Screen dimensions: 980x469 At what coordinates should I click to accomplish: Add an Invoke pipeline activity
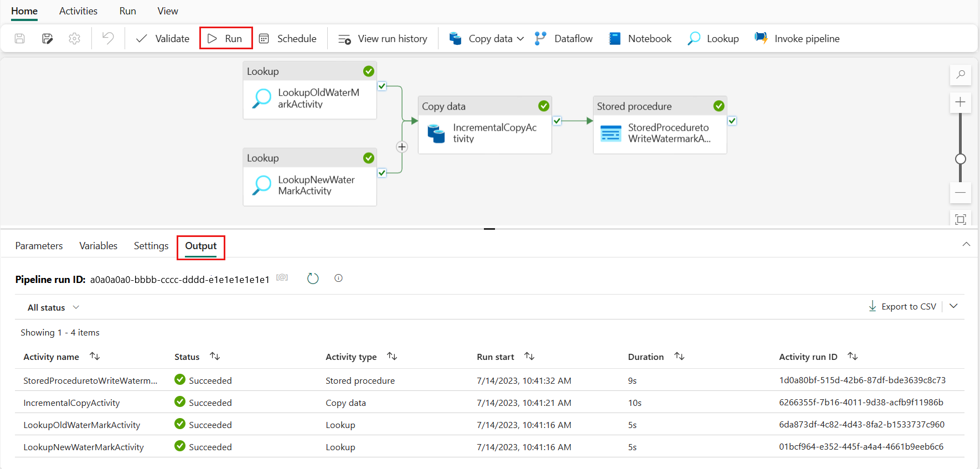[x=797, y=39]
